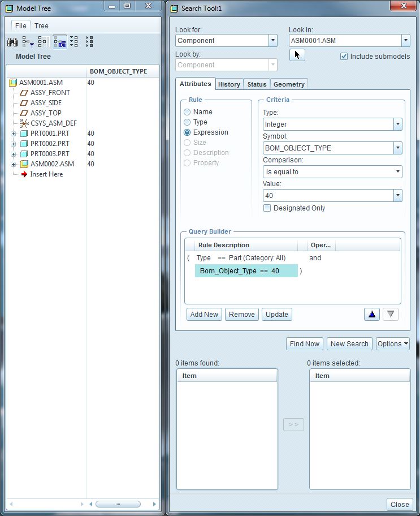Click the left arrow of column scrollbar
The width and height of the screenshot is (420, 516).
click(91, 504)
